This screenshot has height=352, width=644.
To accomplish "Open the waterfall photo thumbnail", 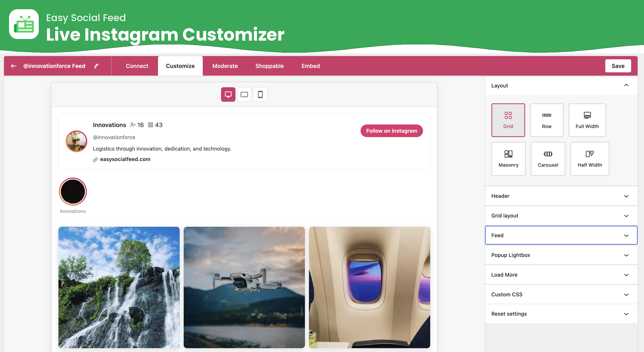I will [119, 287].
